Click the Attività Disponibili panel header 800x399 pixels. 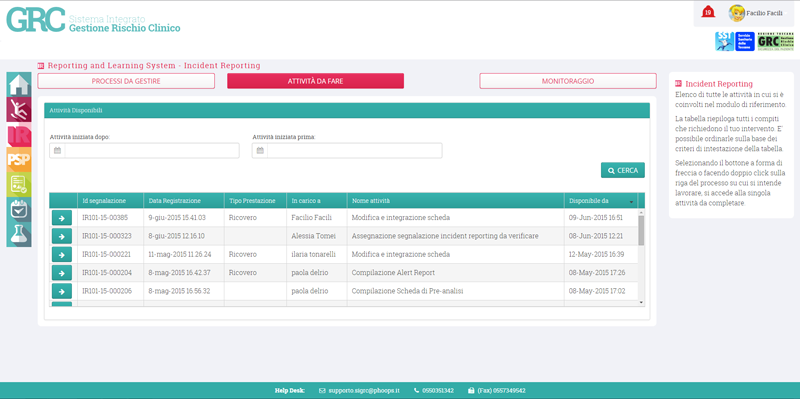coord(347,110)
